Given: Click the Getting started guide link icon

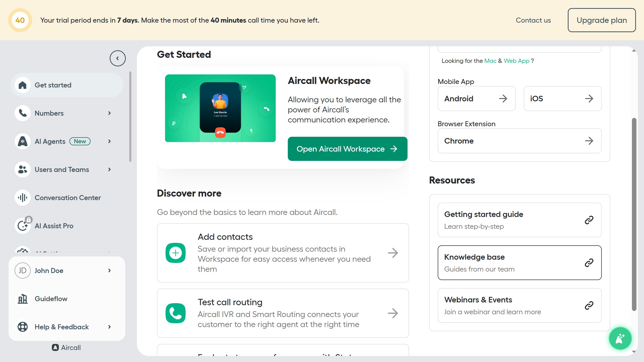Looking at the screenshot, I should pos(589,220).
